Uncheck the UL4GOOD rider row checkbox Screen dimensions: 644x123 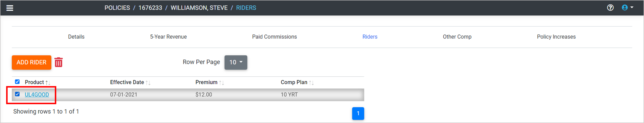coord(17,94)
